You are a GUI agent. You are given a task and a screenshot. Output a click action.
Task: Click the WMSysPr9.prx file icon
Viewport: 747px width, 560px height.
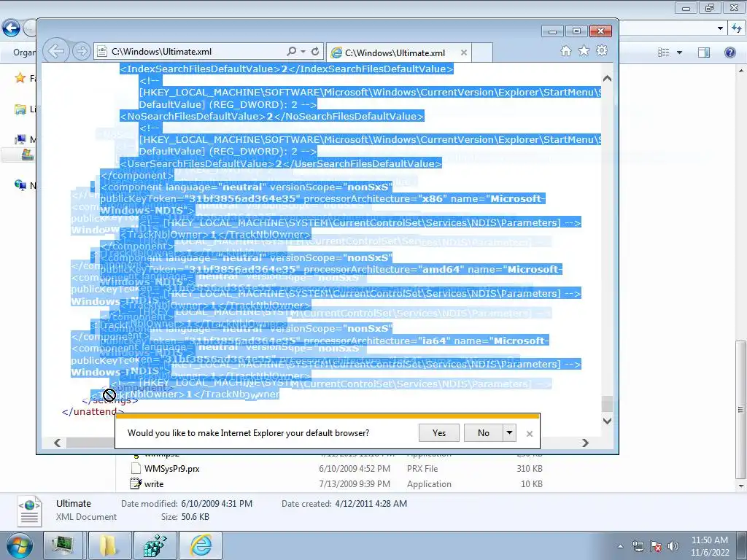tap(136, 469)
